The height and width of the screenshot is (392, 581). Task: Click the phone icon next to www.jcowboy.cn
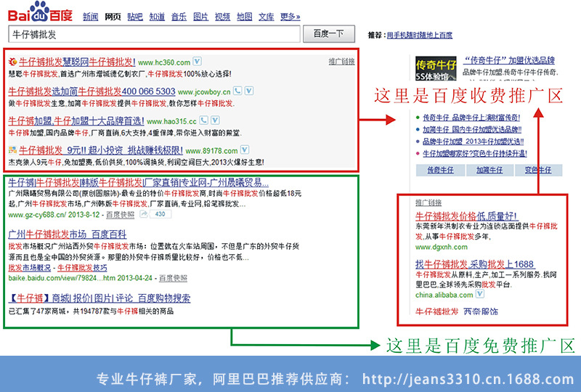click(237, 91)
